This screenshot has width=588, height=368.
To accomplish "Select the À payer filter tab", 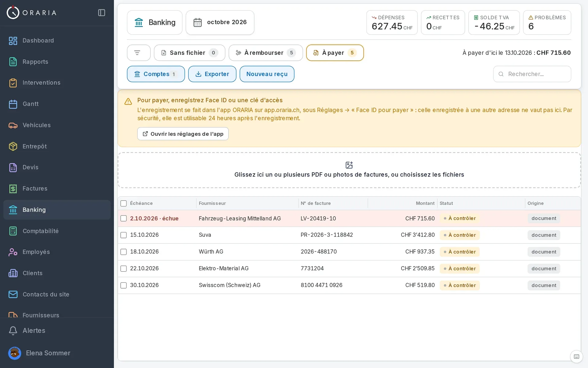I will (335, 53).
